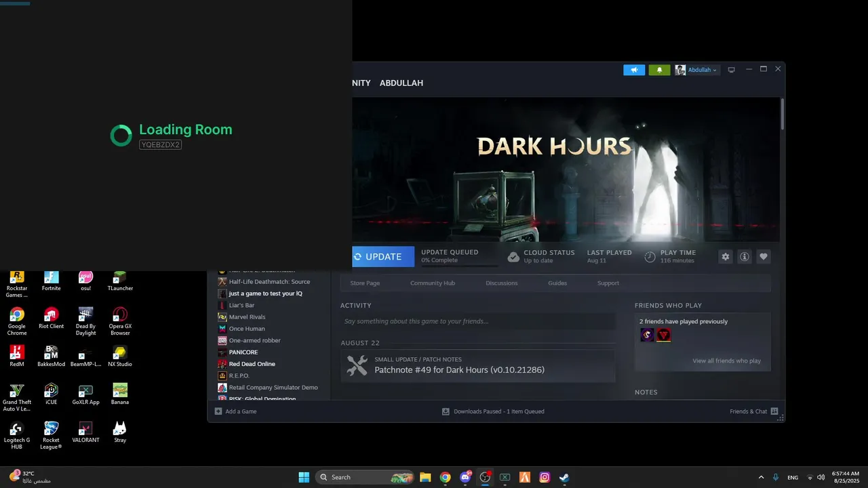Click the Riot Client desktop shortcut
The image size is (868, 488).
[x=52, y=318]
